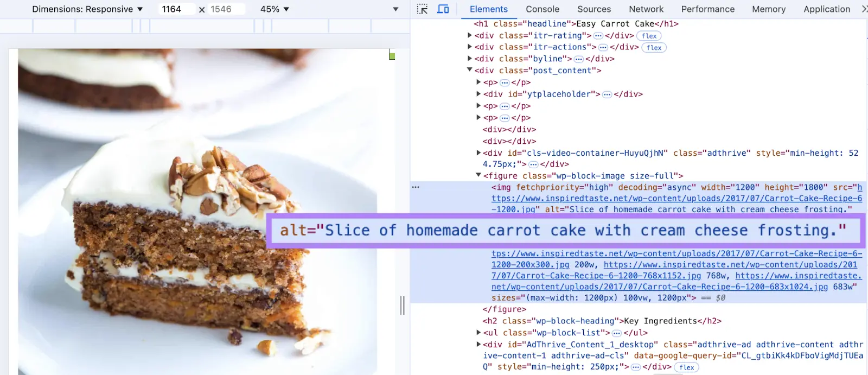Click the flex badge on itr-actions div

click(654, 48)
